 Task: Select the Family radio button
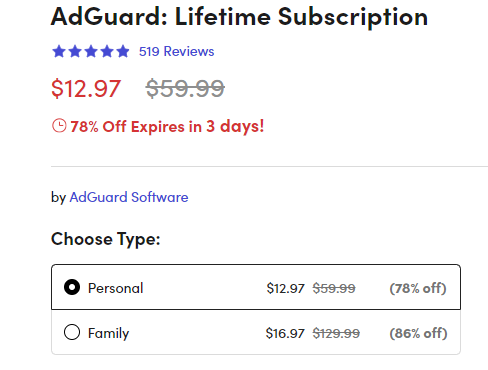72,332
